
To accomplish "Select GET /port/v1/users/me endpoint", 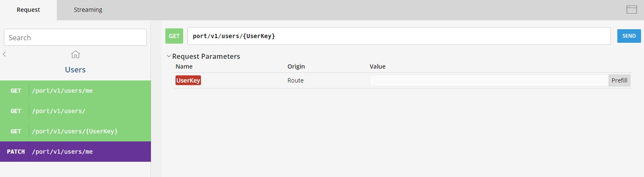I will point(75,91).
